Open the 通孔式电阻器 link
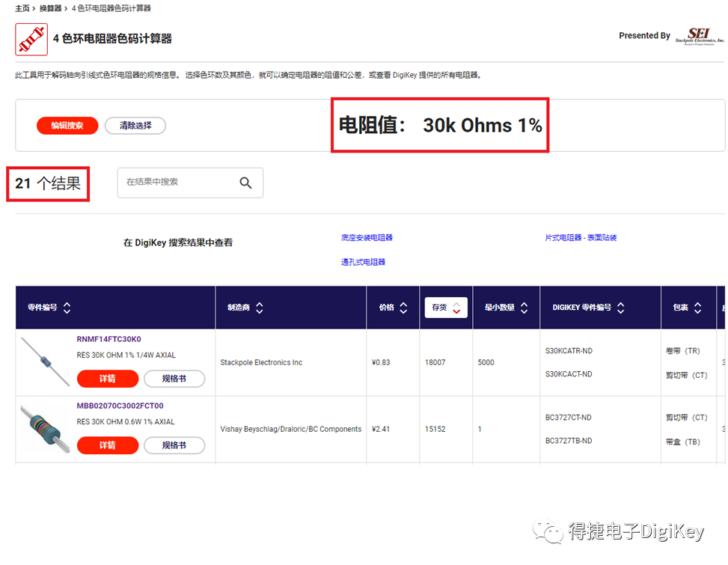The width and height of the screenshot is (728, 565). pyautogui.click(x=363, y=263)
